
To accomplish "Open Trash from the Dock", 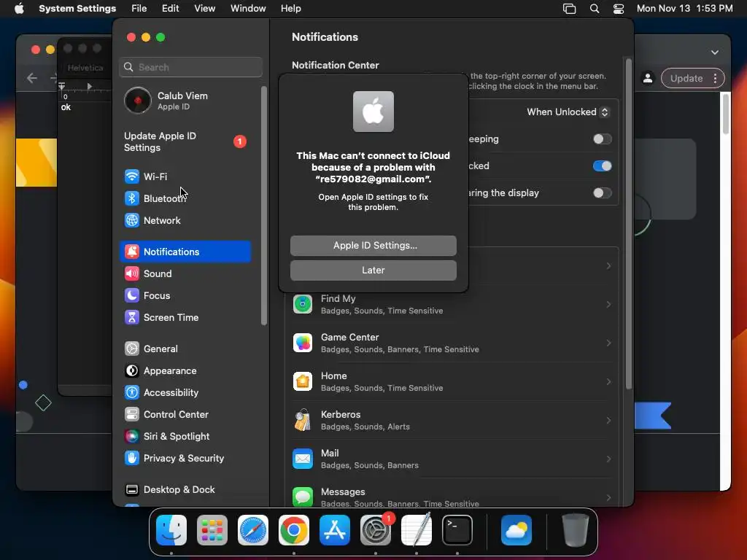I will pyautogui.click(x=575, y=530).
